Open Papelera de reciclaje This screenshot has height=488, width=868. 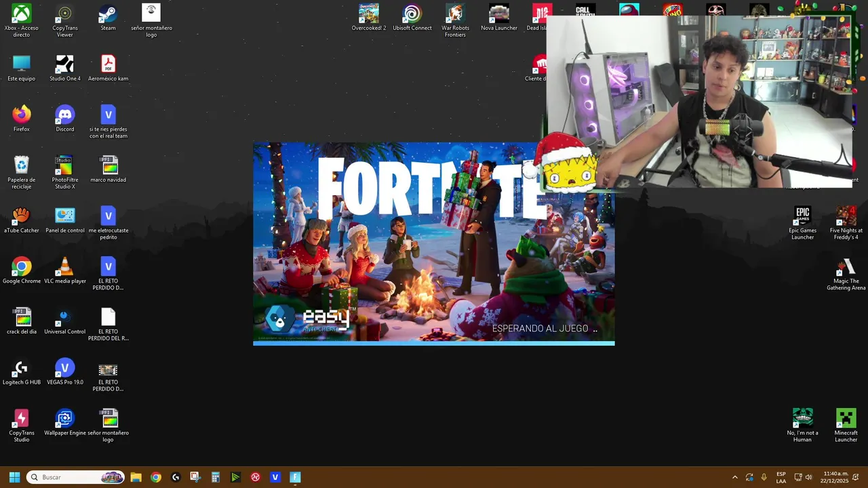(x=21, y=173)
